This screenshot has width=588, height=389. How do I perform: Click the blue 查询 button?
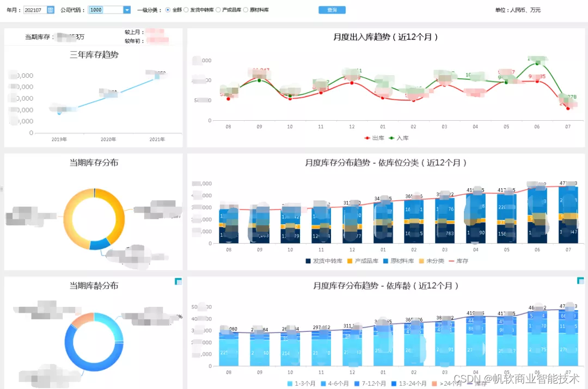point(332,10)
